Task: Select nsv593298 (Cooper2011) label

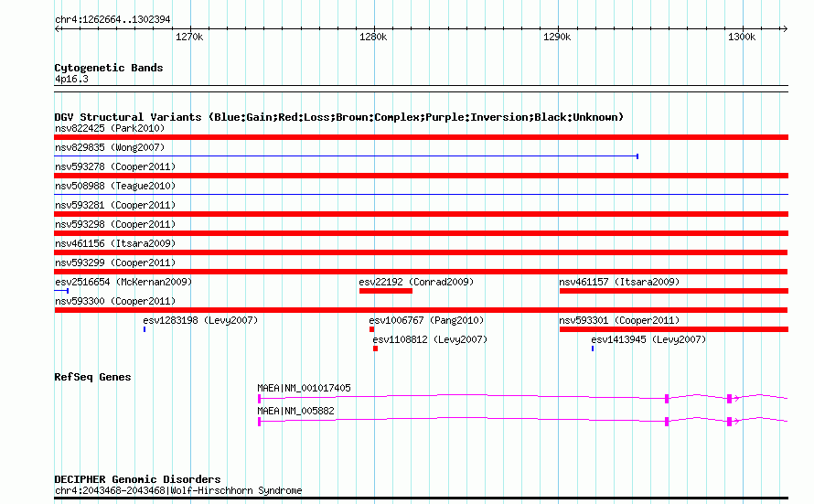Action: 115,224
